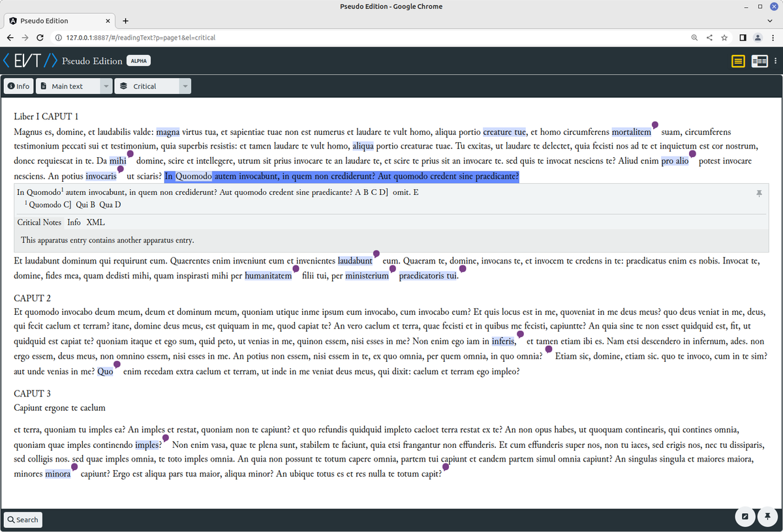
Task: Open note bubble after 'mortalitem'
Action: click(x=654, y=125)
